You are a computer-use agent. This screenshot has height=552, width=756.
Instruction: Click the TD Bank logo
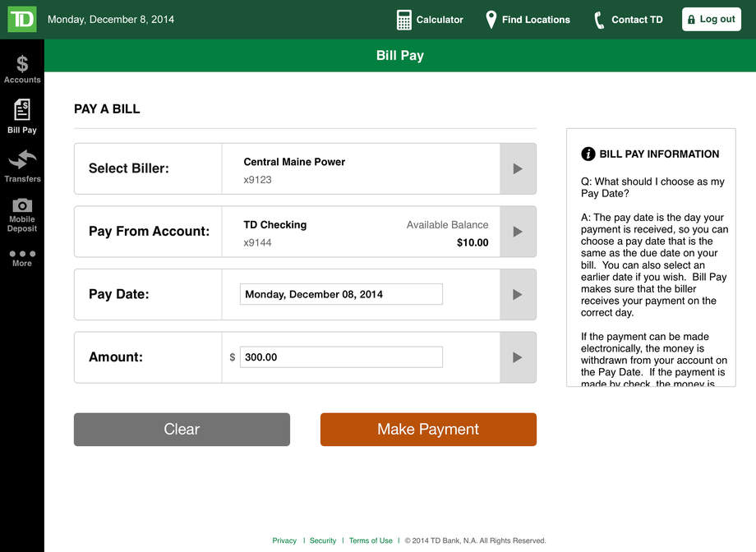coord(22,19)
